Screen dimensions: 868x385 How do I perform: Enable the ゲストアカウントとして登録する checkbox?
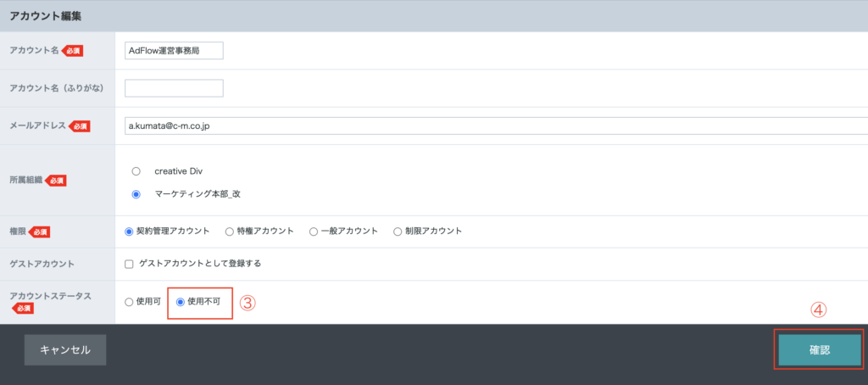tap(130, 264)
